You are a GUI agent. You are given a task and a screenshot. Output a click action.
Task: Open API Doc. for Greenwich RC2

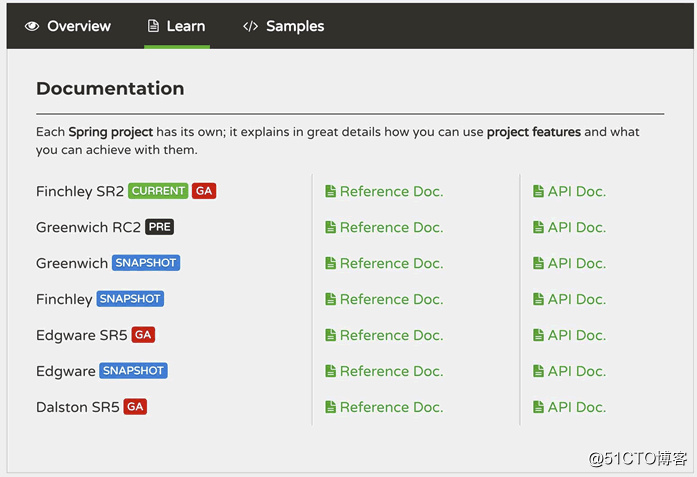click(569, 227)
